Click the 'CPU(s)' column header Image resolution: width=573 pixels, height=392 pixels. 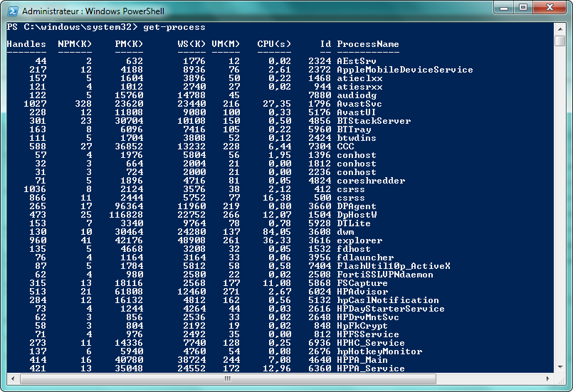tap(274, 44)
